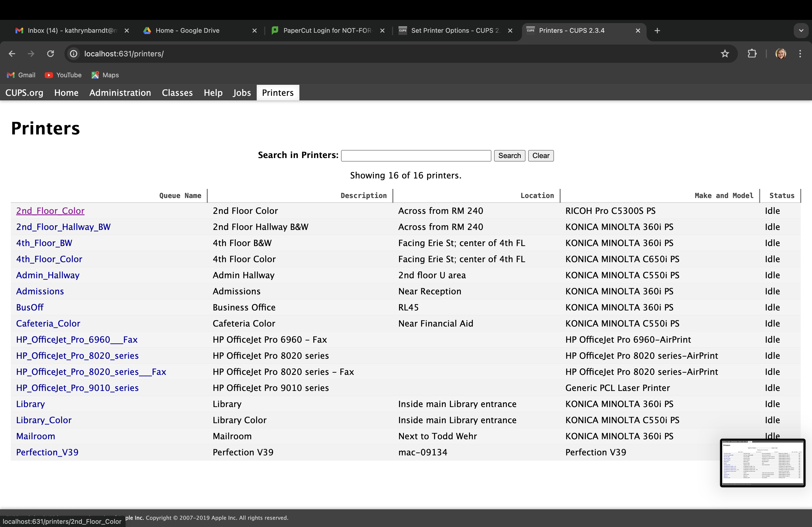Screen dimensions: 812x527
Task: Open the Cafeteria_Color printer link
Action: click(x=48, y=324)
